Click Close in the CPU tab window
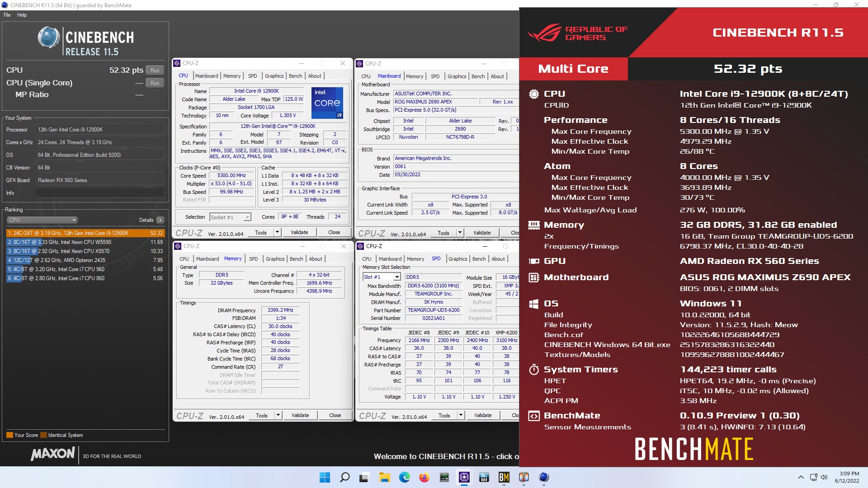This screenshot has height=488, width=868. click(334, 232)
